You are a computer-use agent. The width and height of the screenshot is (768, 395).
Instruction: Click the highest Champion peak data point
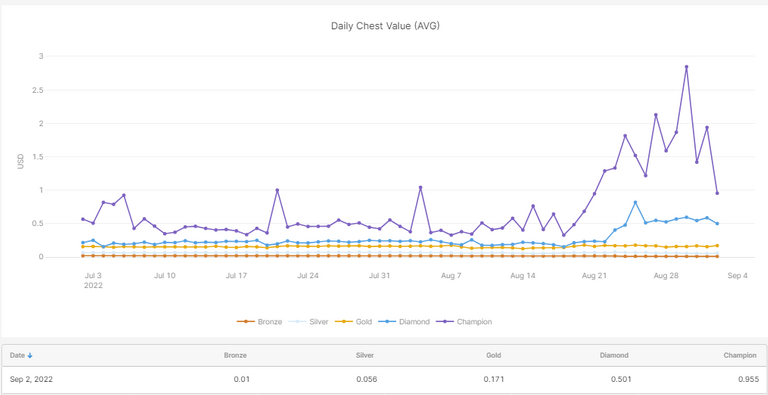[686, 67]
